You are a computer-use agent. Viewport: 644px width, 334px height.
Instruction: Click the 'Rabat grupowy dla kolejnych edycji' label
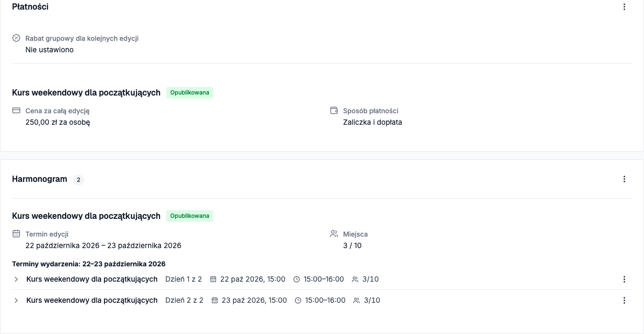tap(82, 38)
